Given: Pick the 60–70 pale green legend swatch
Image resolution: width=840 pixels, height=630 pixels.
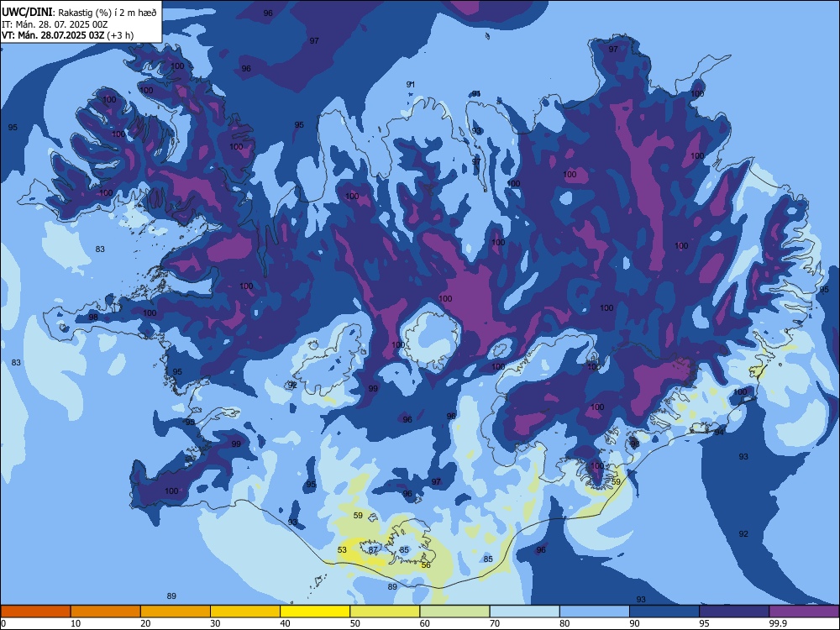Looking at the screenshot, I should click(454, 612).
